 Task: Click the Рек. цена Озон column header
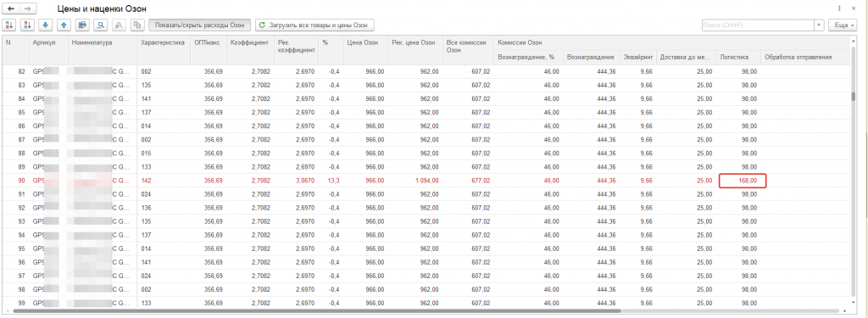tap(415, 50)
